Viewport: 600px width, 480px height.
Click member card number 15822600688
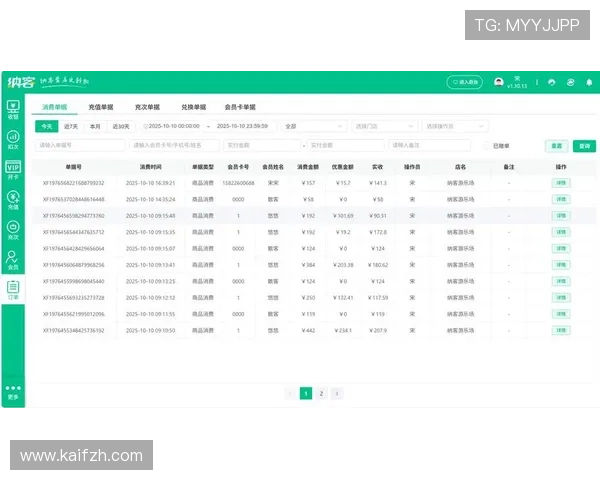pos(238,183)
